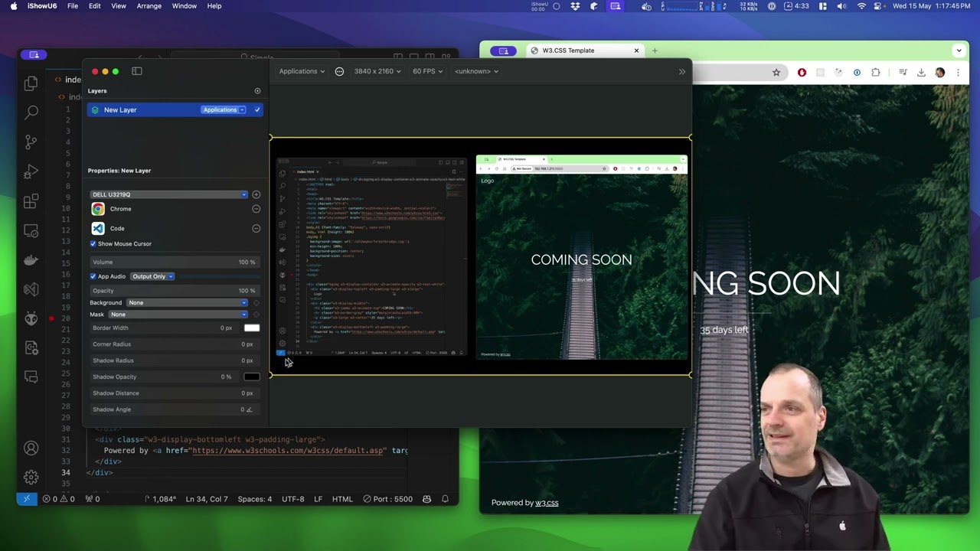Image resolution: width=980 pixels, height=551 pixels.
Task: Toggle New Layer visibility checkbox
Action: (257, 110)
